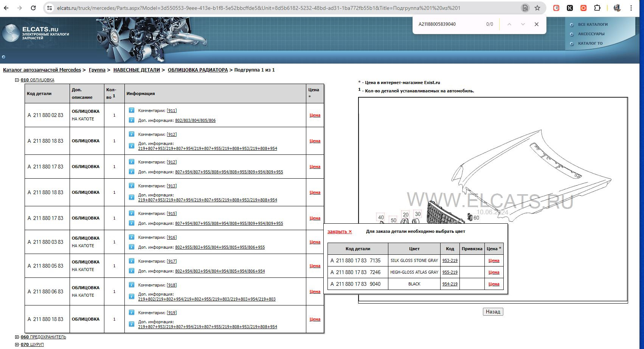Jump to next find result arrow

pyautogui.click(x=523, y=24)
